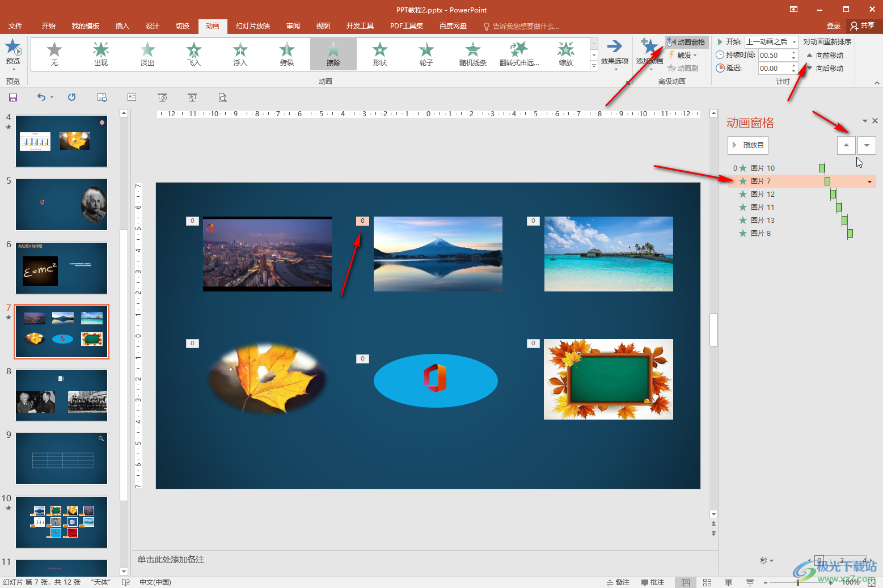
Task: Expand the animation gallery more arrow
Action: tap(594, 66)
